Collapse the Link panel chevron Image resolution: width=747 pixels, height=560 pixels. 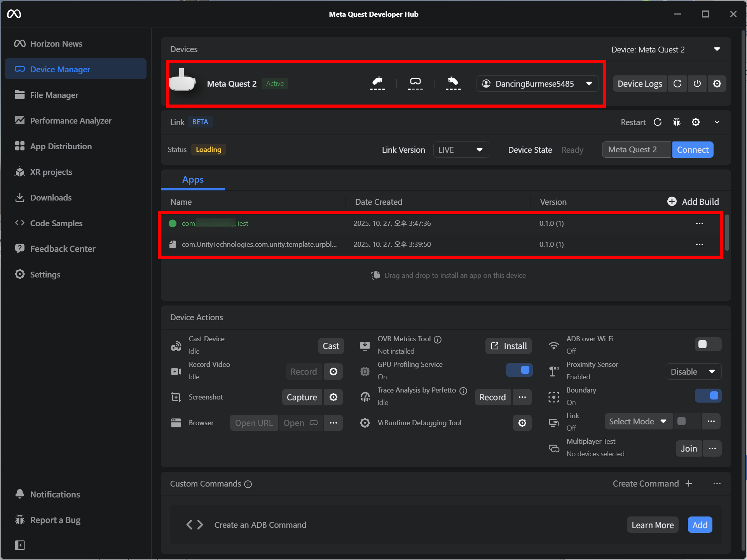(717, 122)
